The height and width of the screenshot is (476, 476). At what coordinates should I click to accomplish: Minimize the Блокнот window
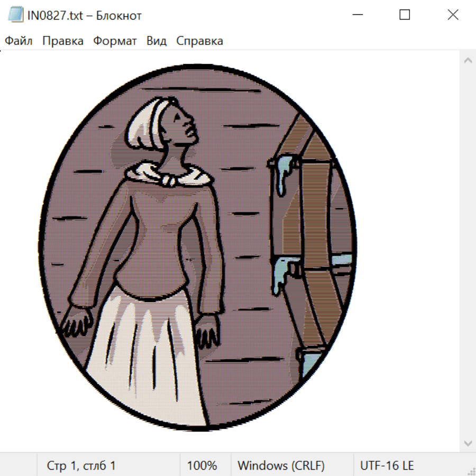(x=356, y=15)
